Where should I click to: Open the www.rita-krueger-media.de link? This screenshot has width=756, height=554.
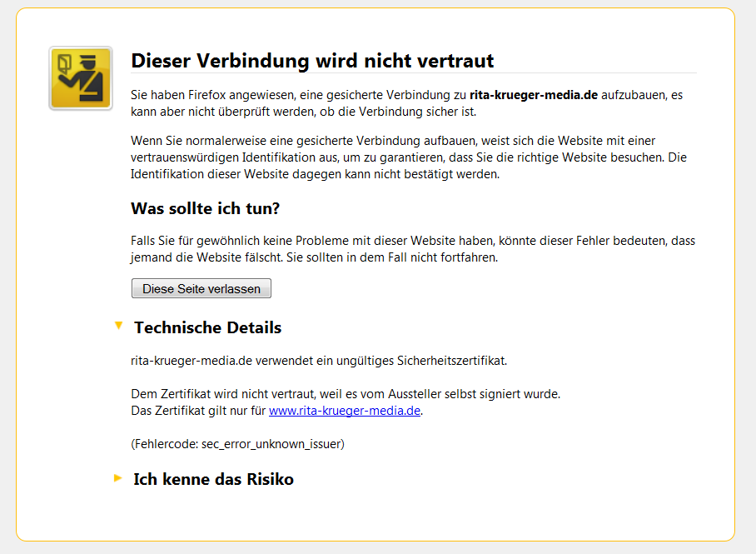click(345, 411)
